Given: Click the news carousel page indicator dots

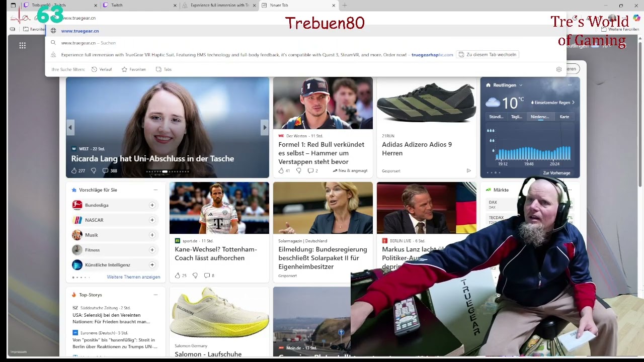Looking at the screenshot, I should pos(168,171).
